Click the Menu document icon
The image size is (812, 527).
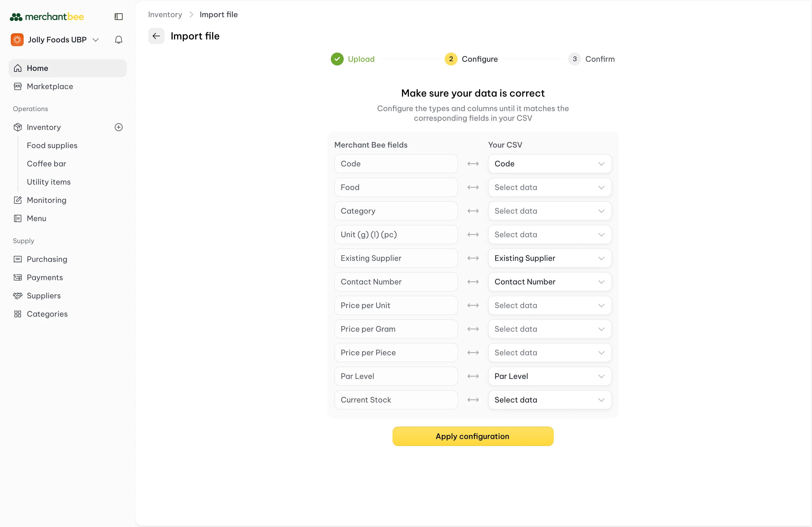[x=17, y=218]
